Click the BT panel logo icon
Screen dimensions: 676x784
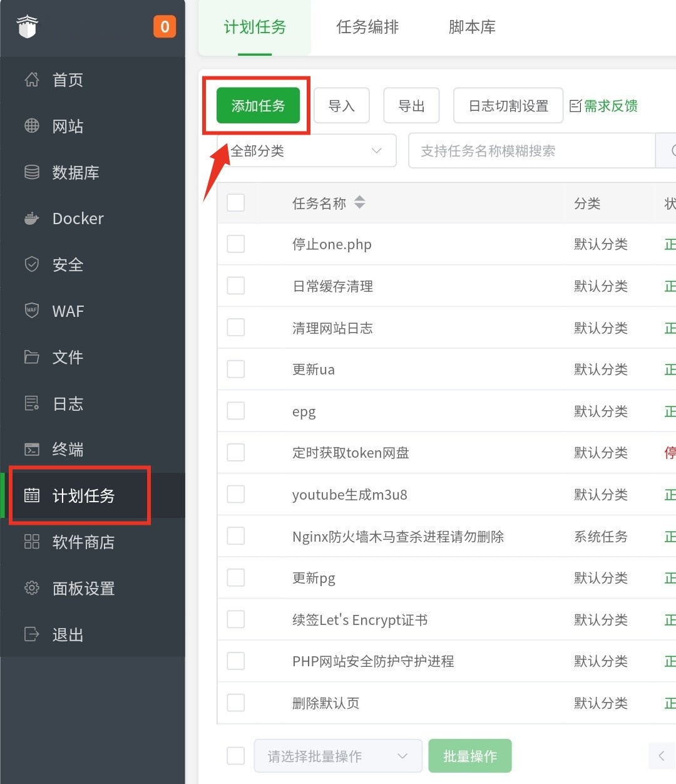click(28, 27)
